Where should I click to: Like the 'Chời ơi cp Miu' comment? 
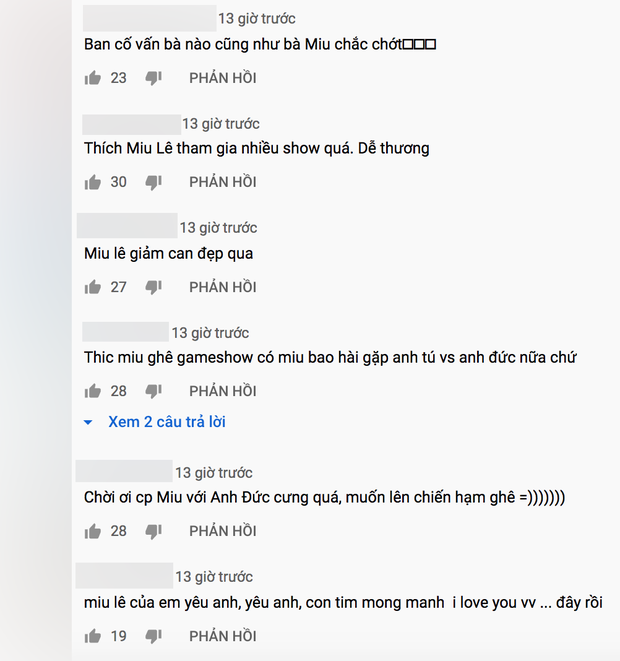tap(92, 531)
